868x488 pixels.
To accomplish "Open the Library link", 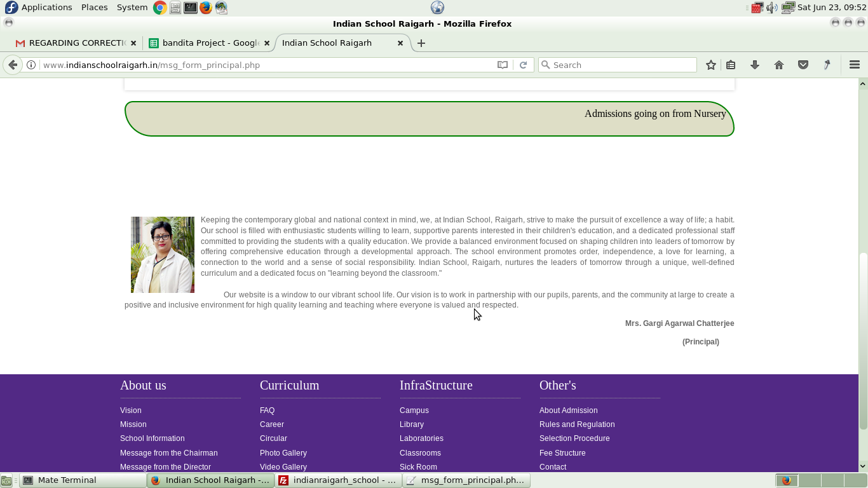I will click(x=412, y=424).
